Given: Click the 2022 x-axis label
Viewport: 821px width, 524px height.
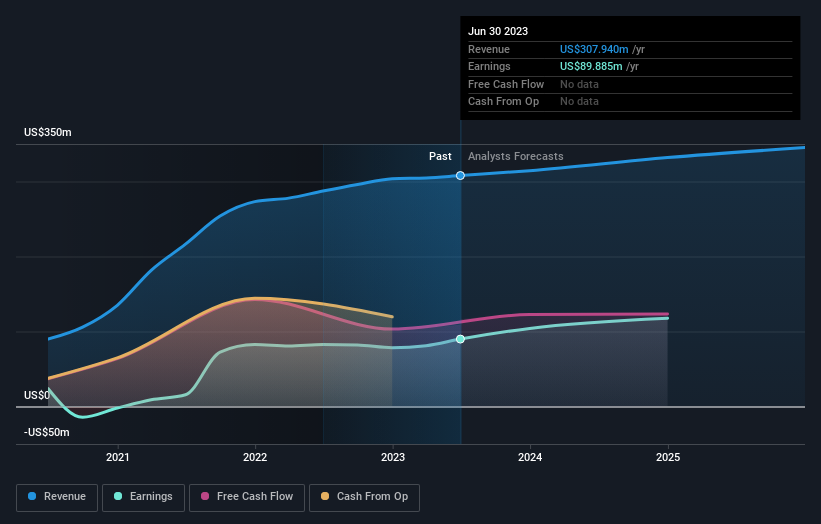Looking at the screenshot, I should [255, 457].
